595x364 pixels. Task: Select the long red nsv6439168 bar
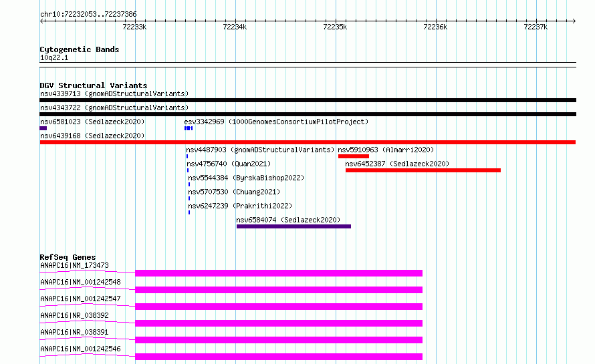click(x=308, y=142)
